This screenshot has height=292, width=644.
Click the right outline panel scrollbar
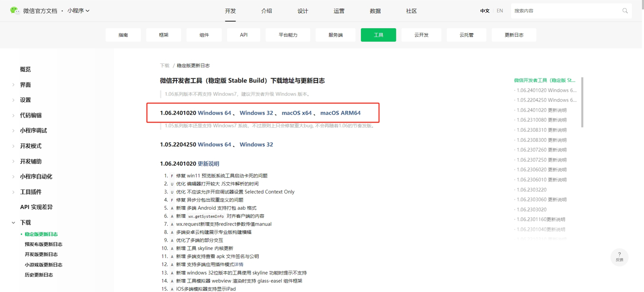point(582,102)
